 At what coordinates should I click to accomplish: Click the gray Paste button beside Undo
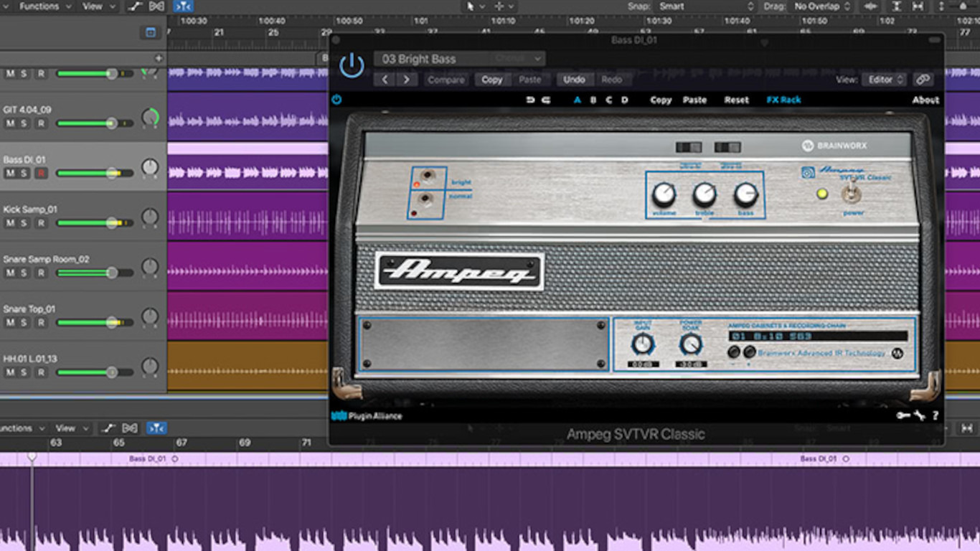click(530, 80)
